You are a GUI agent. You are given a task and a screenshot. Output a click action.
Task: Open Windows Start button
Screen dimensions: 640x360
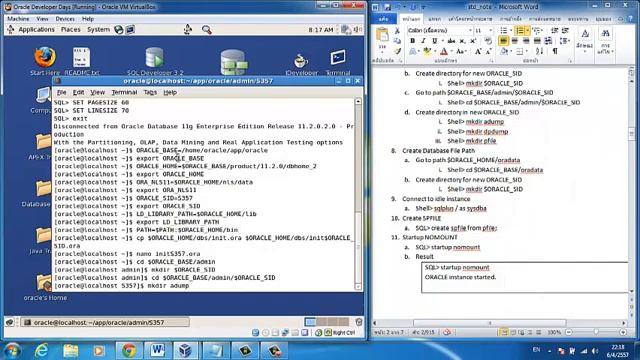click(x=12, y=351)
